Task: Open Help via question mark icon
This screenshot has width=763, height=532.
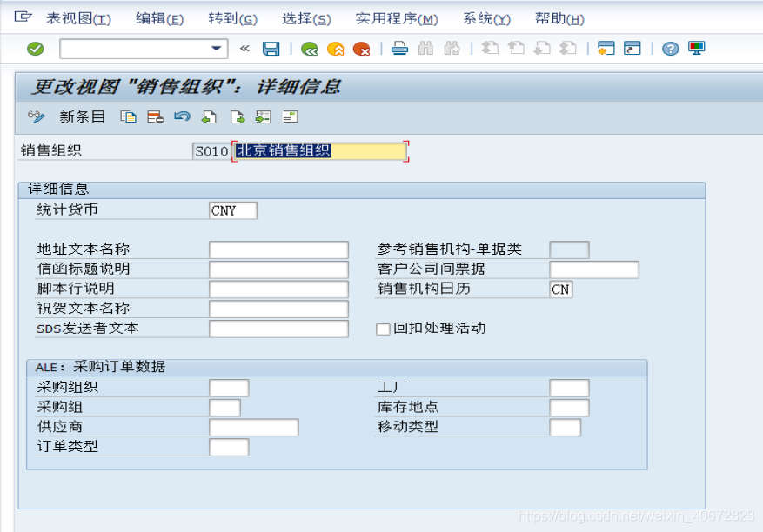Action: 671,49
